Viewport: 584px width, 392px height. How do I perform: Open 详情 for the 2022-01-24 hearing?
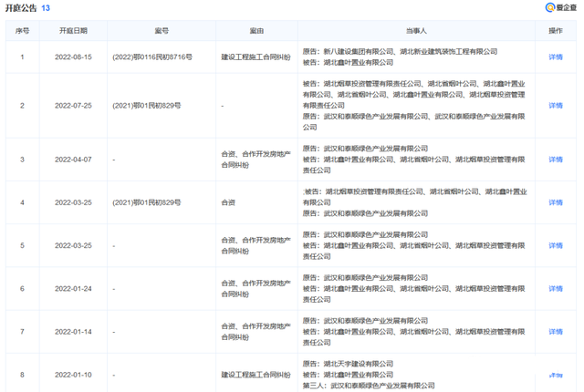click(x=556, y=289)
